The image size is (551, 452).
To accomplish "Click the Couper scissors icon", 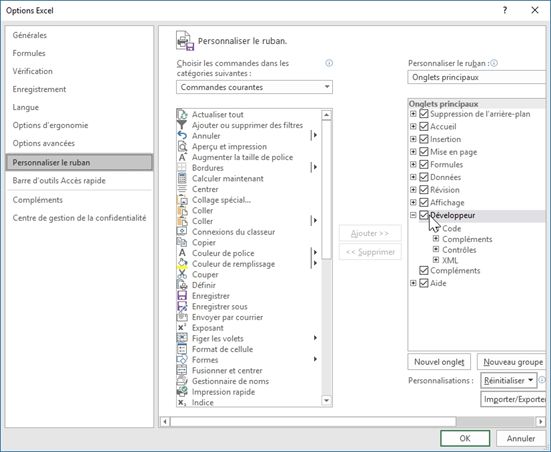I will [x=182, y=275].
